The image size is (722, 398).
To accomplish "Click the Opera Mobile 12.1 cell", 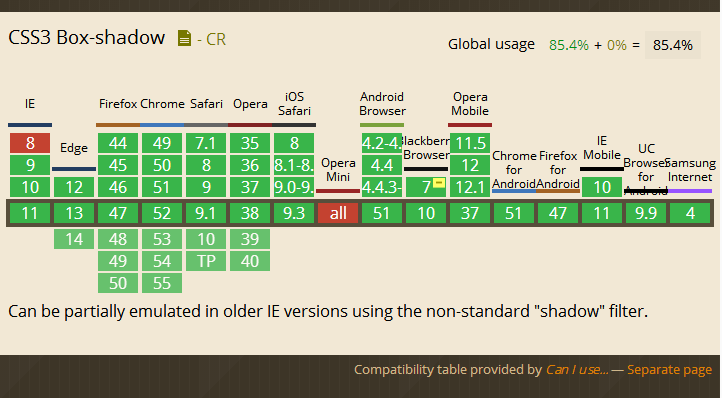I will 470,187.
